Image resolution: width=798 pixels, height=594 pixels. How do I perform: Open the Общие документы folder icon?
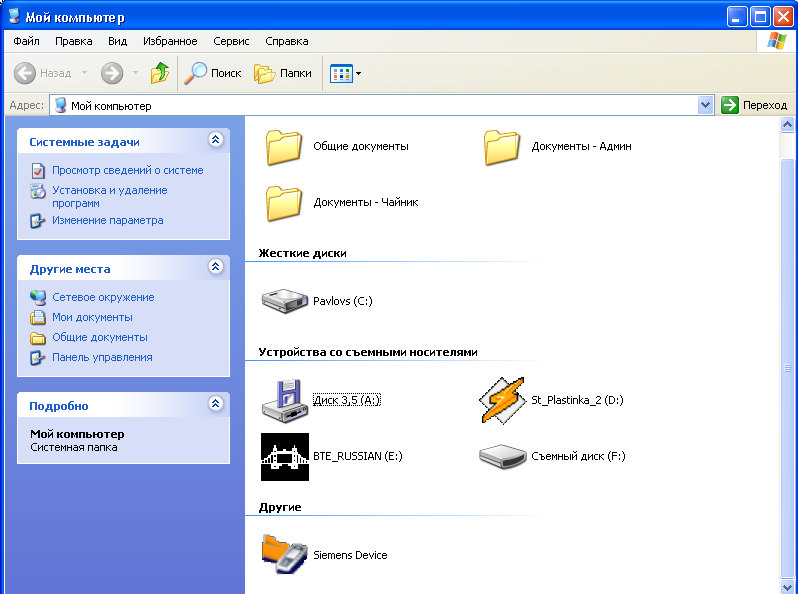pyautogui.click(x=283, y=147)
